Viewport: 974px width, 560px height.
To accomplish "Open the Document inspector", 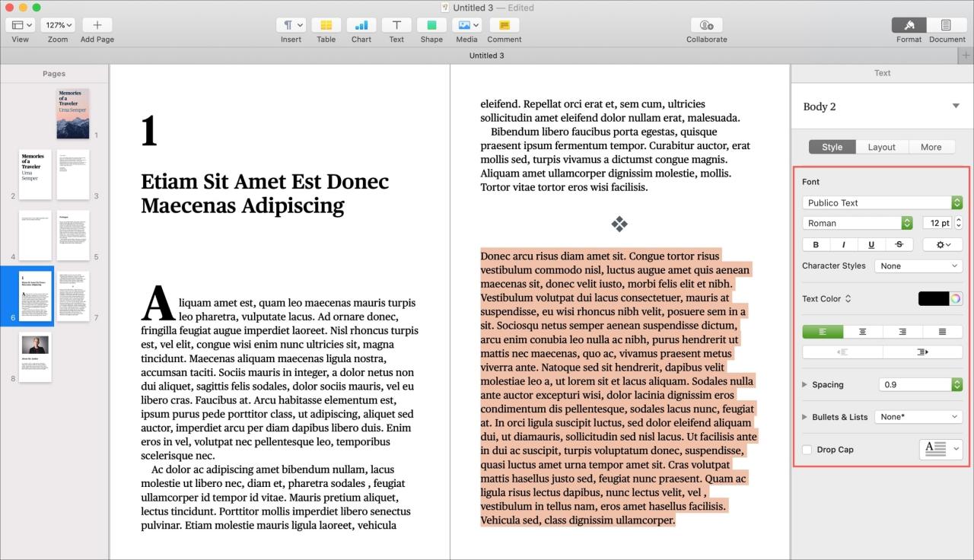I will click(x=946, y=25).
